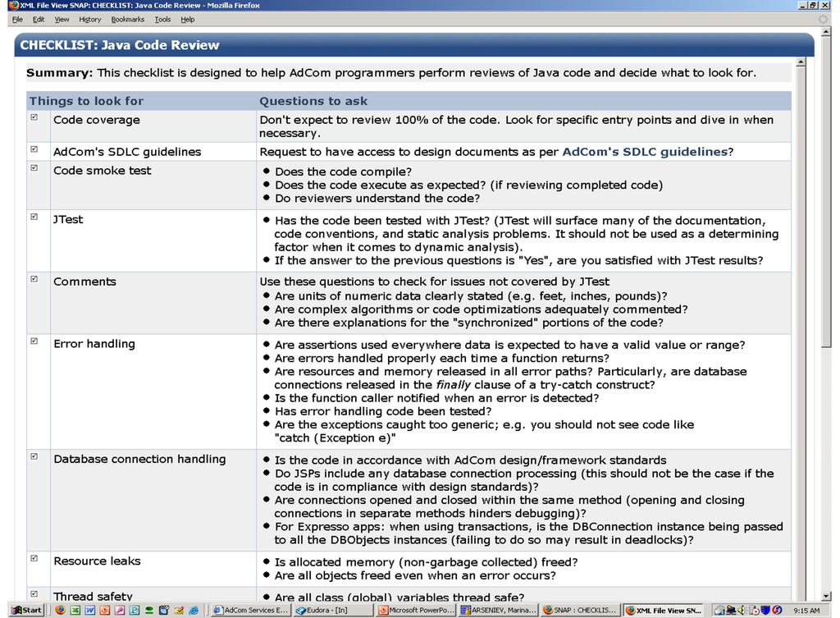Click the Firefox throbber icon in menu bar
The height and width of the screenshot is (618, 840).
823,20
